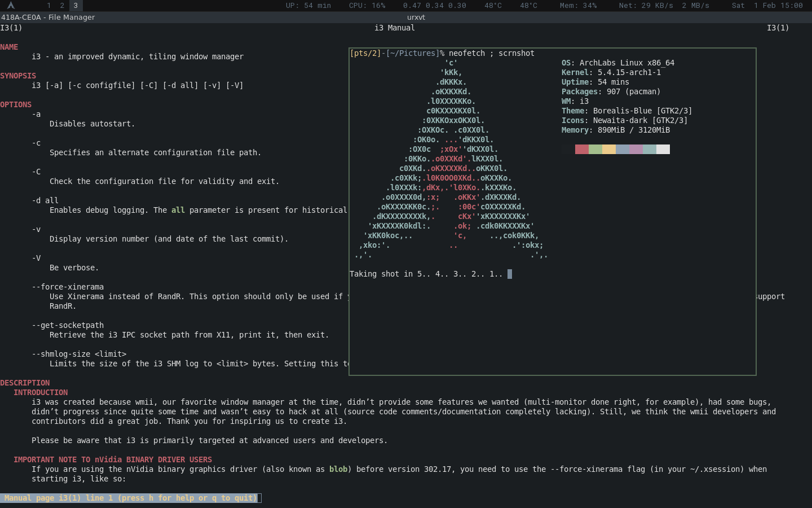Click the highlighted word 'blob'
Viewport: 812px width, 508px height.
tap(338, 469)
